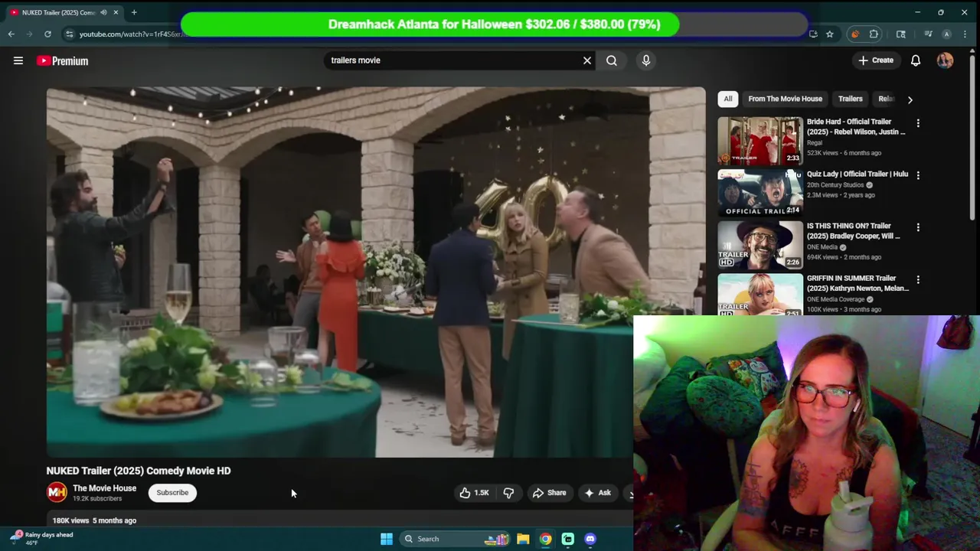The width and height of the screenshot is (980, 551).
Task: Dislike the video with thumbs down
Action: pyautogui.click(x=508, y=493)
